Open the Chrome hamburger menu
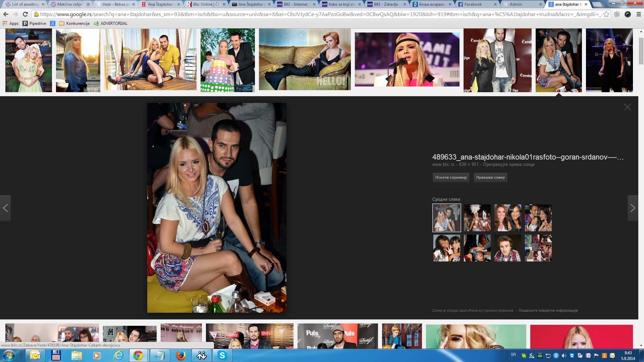The image size is (644, 362). (638, 14)
